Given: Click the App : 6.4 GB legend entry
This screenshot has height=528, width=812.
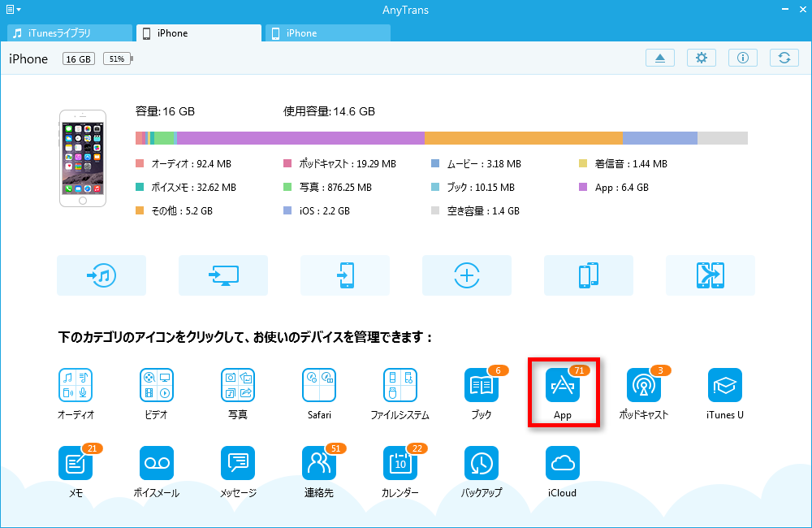Looking at the screenshot, I should pyautogui.click(x=614, y=187).
